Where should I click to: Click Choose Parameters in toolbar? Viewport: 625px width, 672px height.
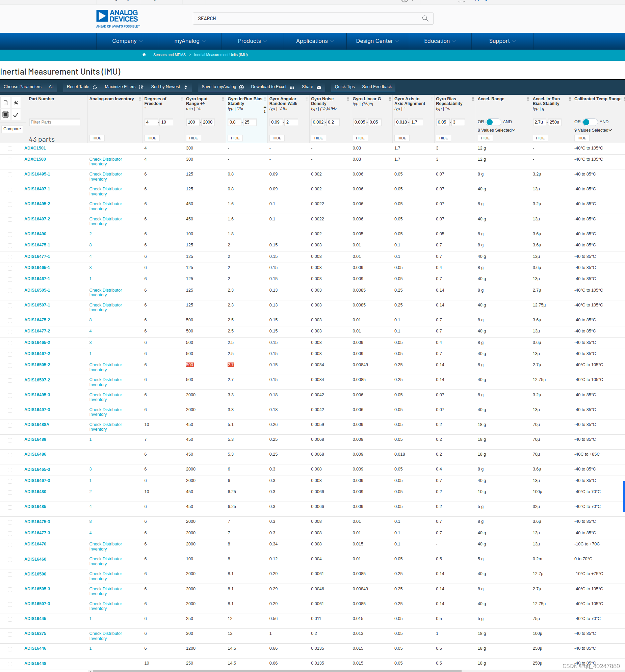pos(23,87)
